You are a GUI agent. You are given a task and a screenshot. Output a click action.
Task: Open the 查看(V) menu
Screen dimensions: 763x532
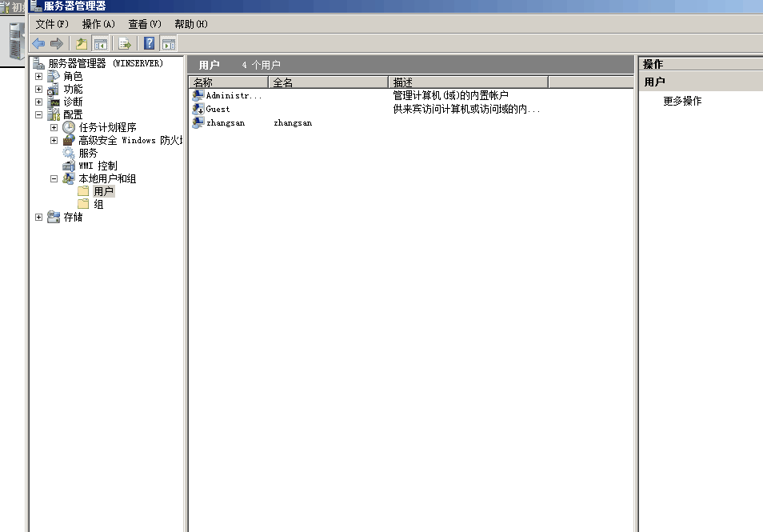(145, 24)
